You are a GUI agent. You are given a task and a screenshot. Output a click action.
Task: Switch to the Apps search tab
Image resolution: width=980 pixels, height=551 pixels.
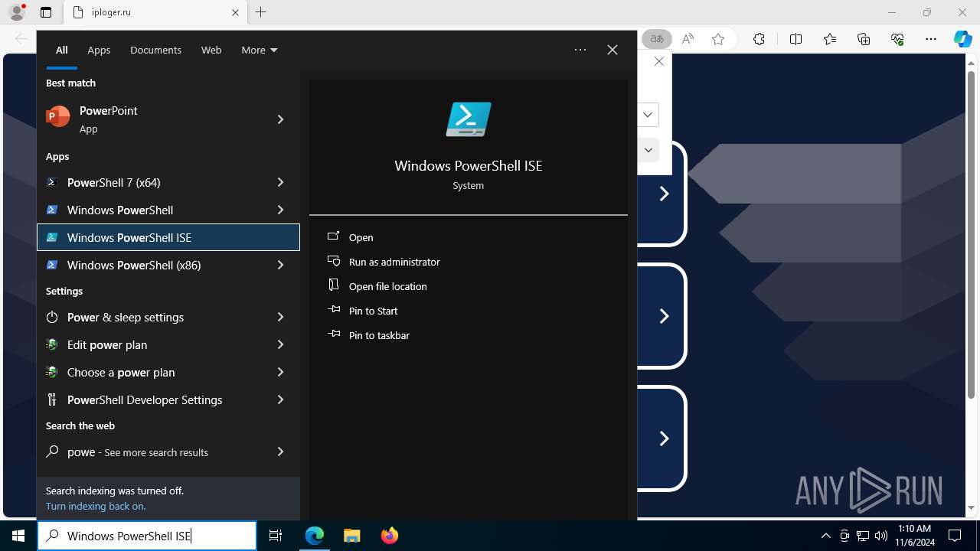point(99,50)
